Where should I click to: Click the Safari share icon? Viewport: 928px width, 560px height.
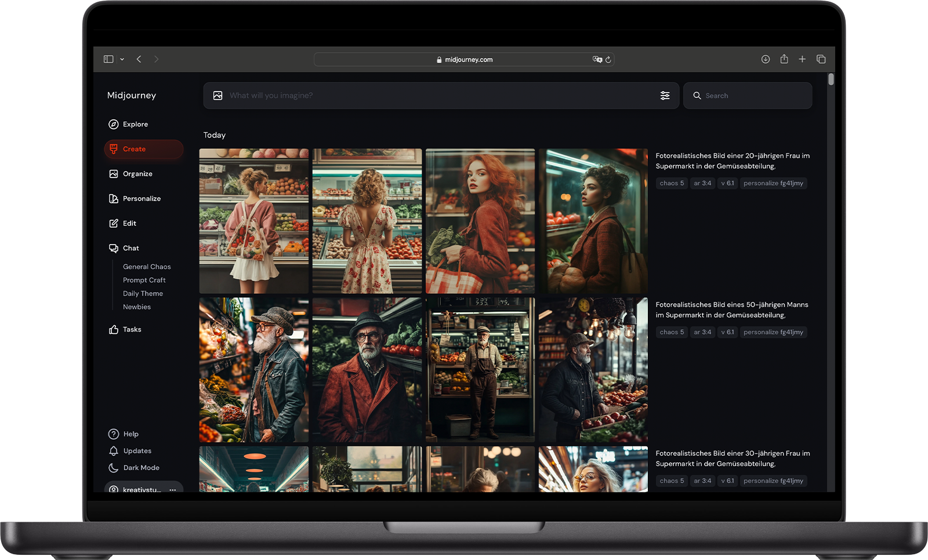(x=784, y=59)
